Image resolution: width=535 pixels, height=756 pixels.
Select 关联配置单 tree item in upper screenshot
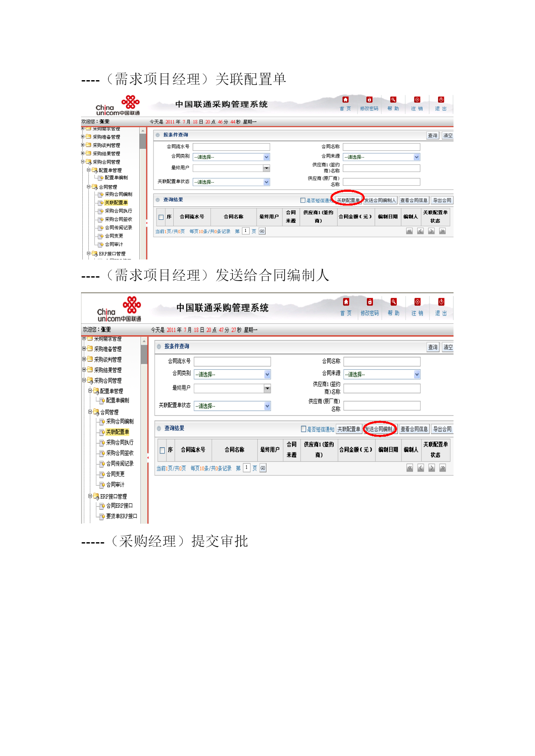116,203
